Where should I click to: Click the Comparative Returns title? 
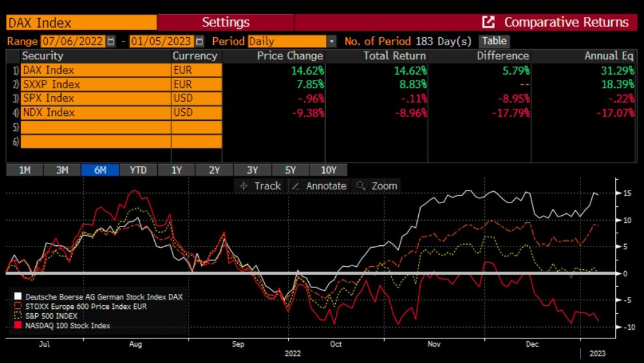click(x=567, y=22)
